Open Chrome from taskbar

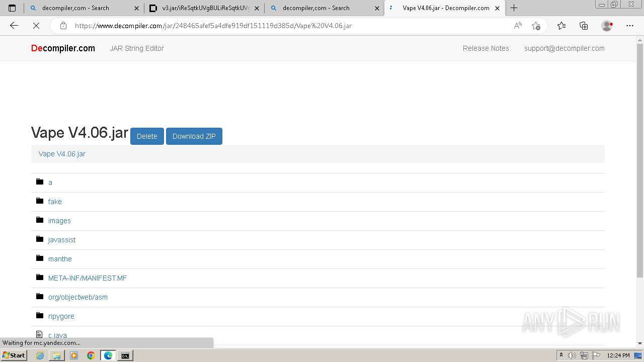(91, 355)
